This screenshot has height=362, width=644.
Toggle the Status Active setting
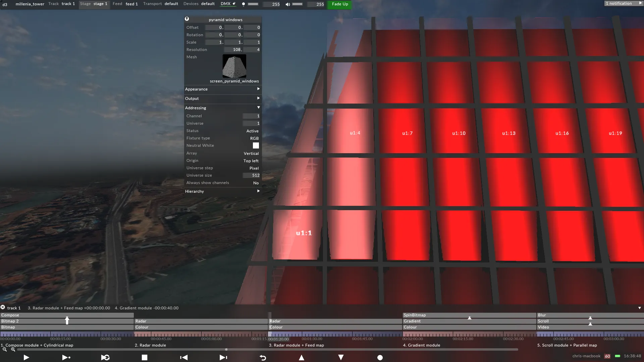(252, 131)
